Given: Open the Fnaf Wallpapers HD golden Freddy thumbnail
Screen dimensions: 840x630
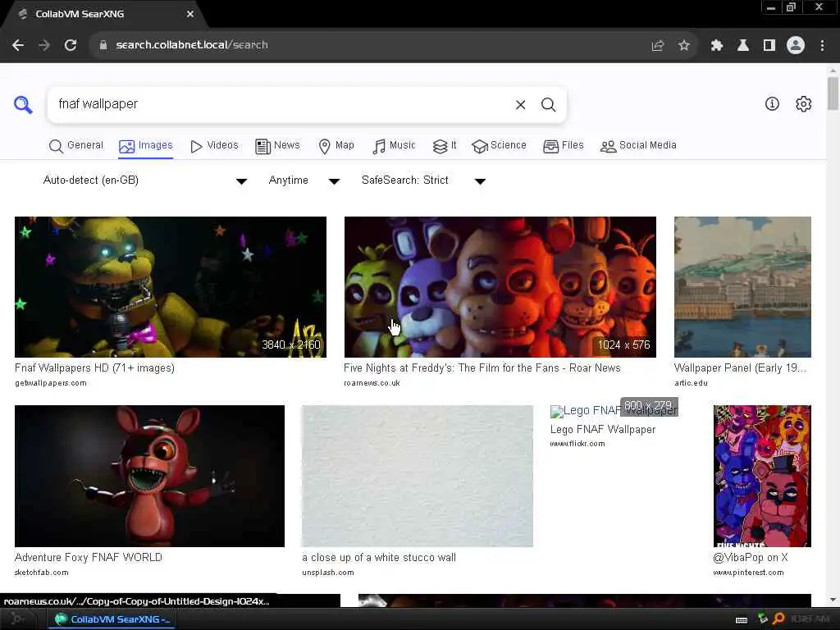Looking at the screenshot, I should pyautogui.click(x=171, y=286).
